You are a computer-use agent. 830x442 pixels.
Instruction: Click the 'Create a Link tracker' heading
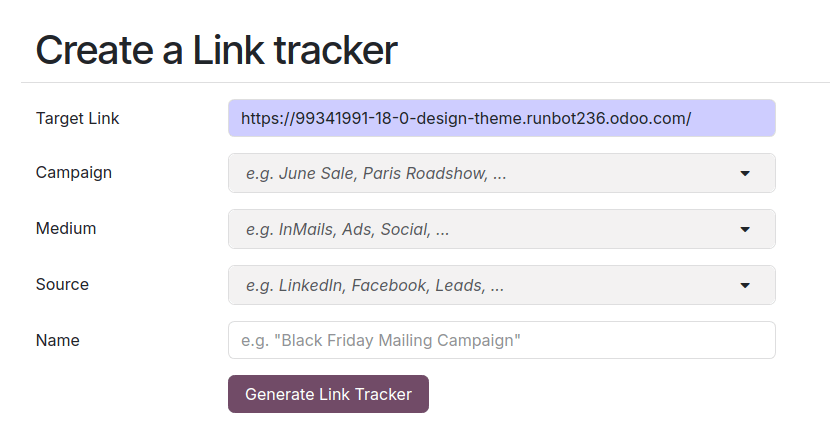click(x=216, y=50)
